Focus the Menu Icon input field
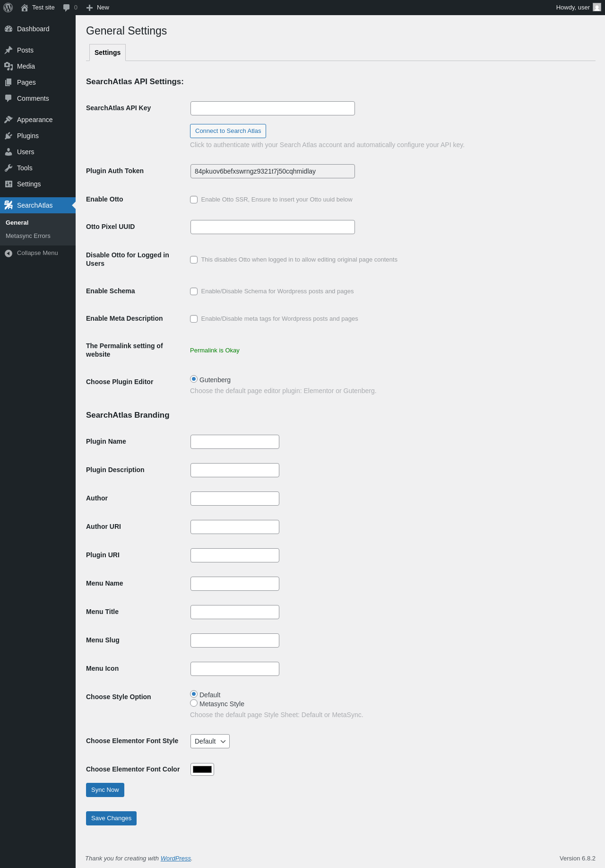This screenshot has width=605, height=868. coord(235,669)
